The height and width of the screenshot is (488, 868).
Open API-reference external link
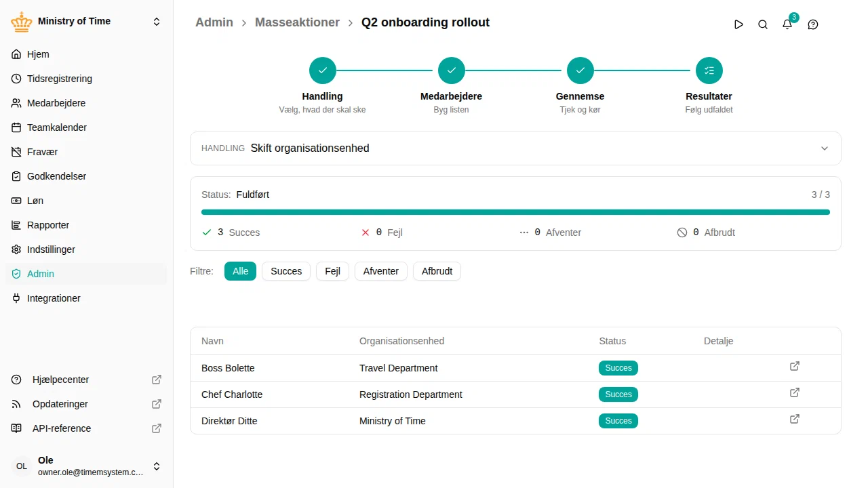(x=86, y=428)
